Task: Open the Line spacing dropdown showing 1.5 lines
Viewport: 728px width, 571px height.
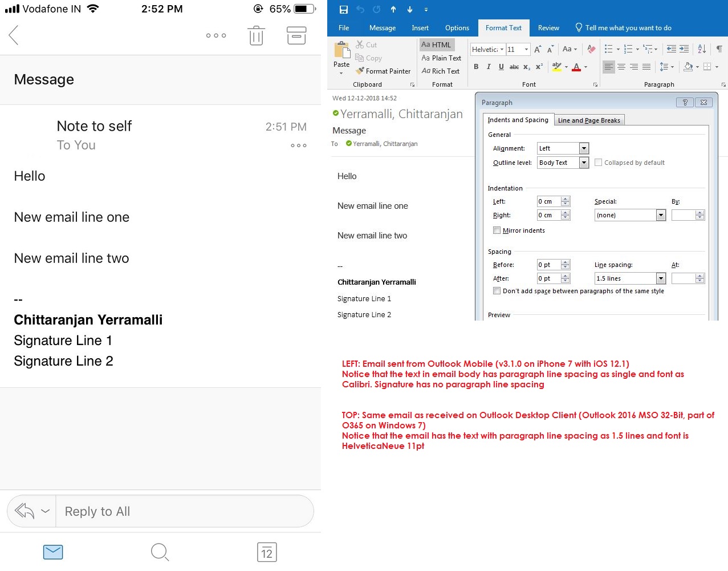Action: (x=660, y=278)
